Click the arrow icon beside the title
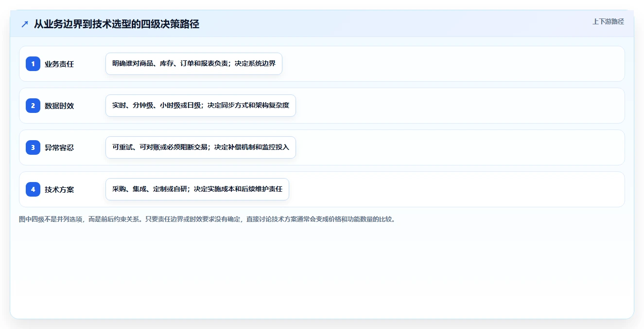Viewport: 644px width, 329px height. [25, 24]
